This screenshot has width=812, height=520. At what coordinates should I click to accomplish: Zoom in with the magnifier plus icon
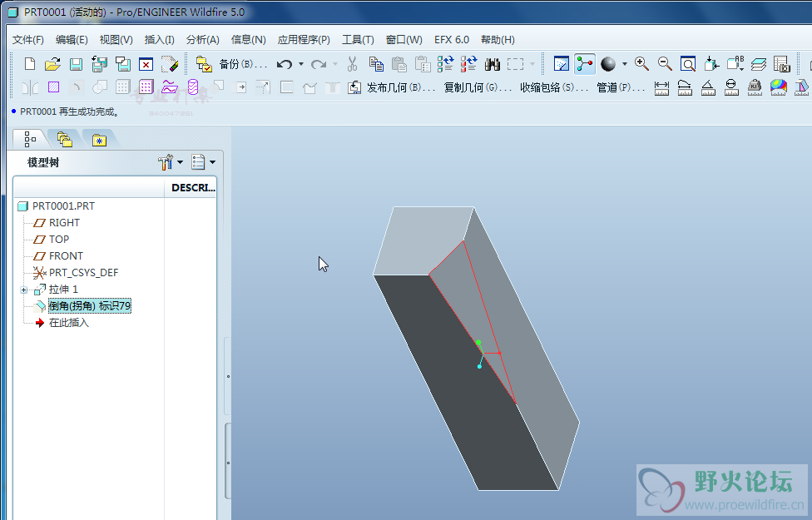[641, 64]
